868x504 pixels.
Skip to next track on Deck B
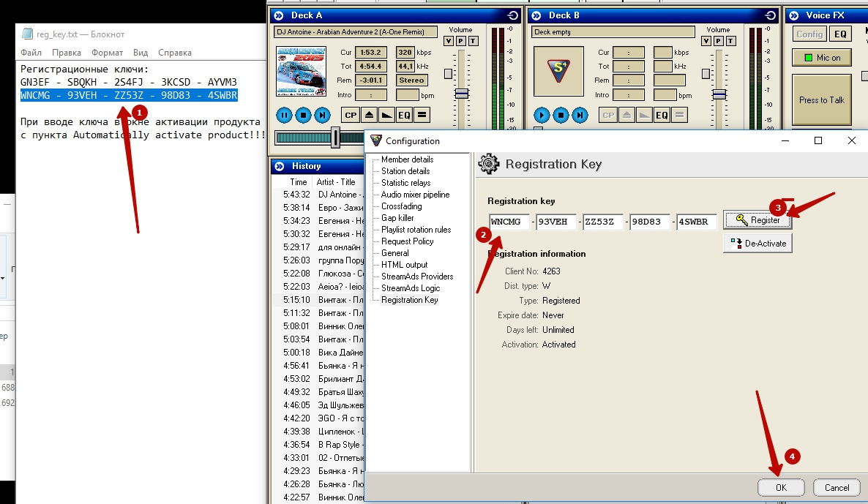tap(580, 115)
